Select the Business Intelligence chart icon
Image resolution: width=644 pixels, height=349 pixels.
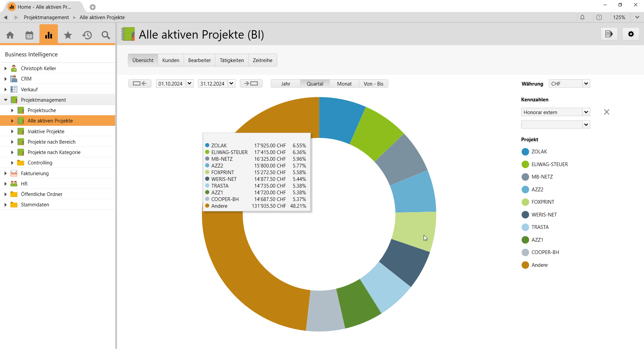click(x=49, y=35)
